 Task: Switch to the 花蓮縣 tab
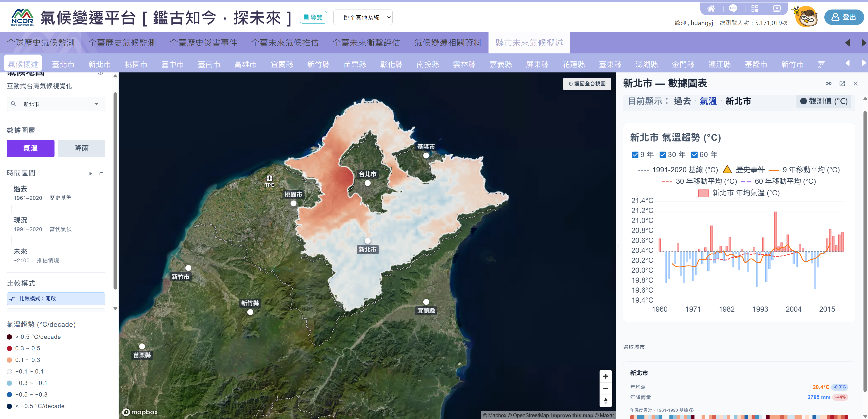click(x=574, y=64)
